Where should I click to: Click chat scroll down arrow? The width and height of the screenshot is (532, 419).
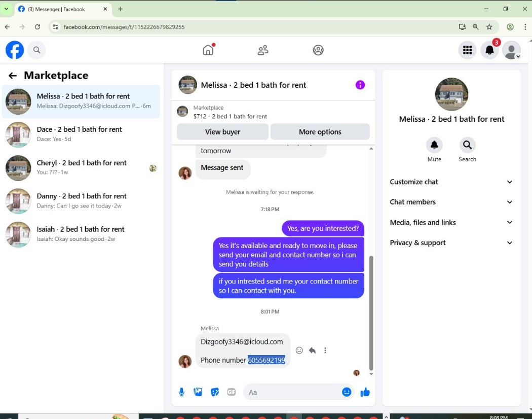(x=371, y=374)
